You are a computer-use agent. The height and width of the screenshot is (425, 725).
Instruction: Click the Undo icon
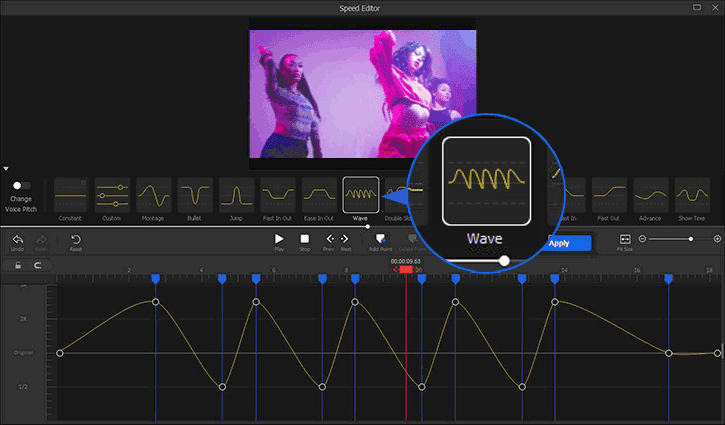click(x=17, y=240)
